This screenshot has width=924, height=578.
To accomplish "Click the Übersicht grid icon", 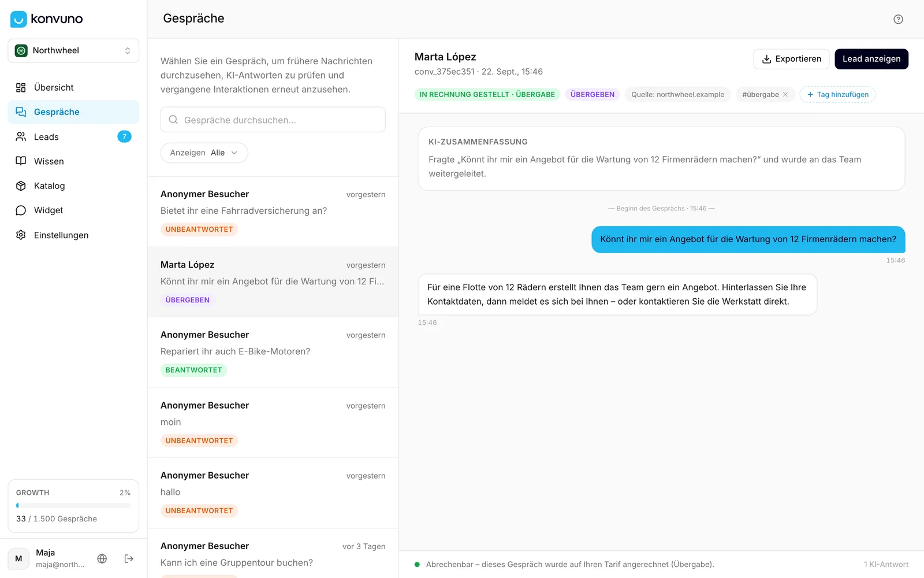I will click(21, 87).
